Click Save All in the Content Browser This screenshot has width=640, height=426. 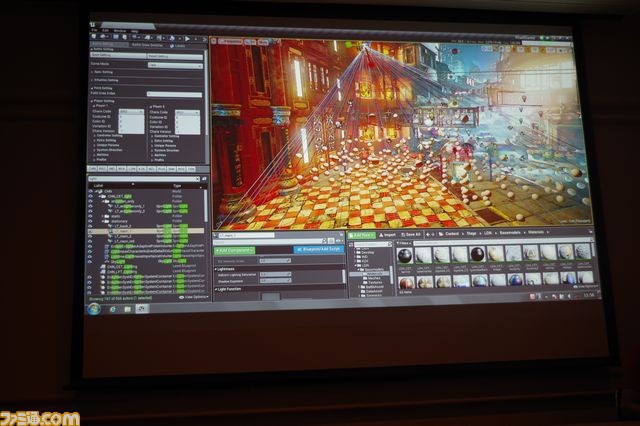(411, 234)
